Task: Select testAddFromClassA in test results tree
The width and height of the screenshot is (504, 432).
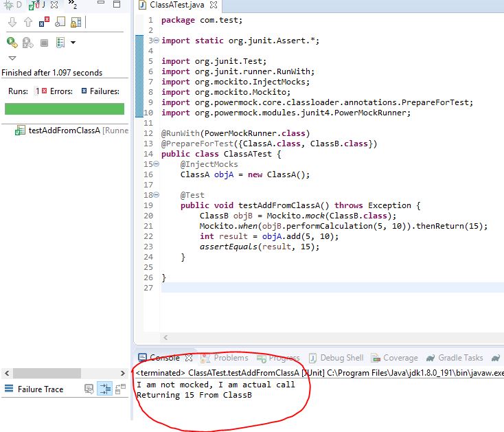Action: [x=71, y=130]
